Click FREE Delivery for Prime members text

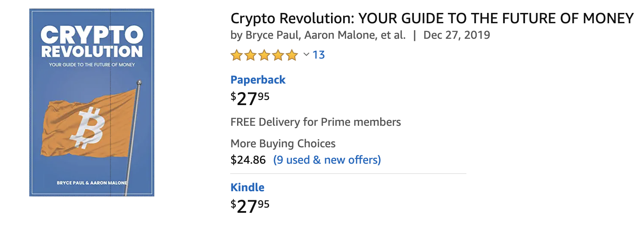(x=316, y=122)
